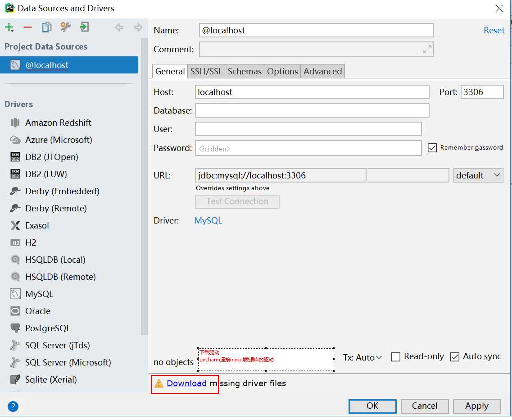
Task: Focus the Name input field
Action: pyautogui.click(x=316, y=30)
